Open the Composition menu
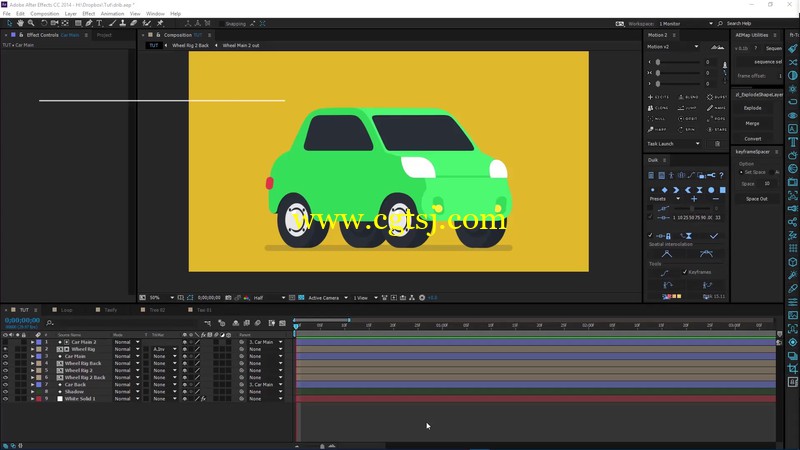The height and width of the screenshot is (450, 800). coord(44,14)
